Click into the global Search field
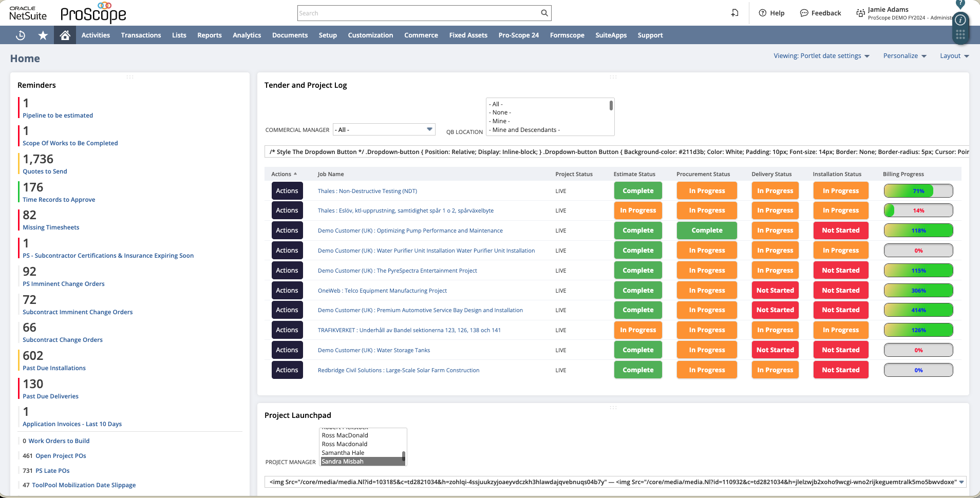Viewport: 980px width, 498px height. pos(419,13)
